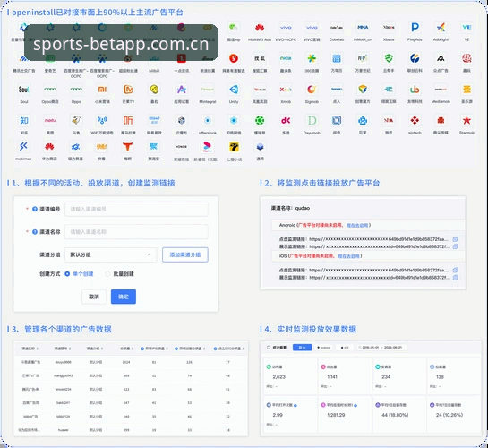This screenshot has width=488, height=448.
Task: Open the Unity platform icon
Action: tap(234, 90)
